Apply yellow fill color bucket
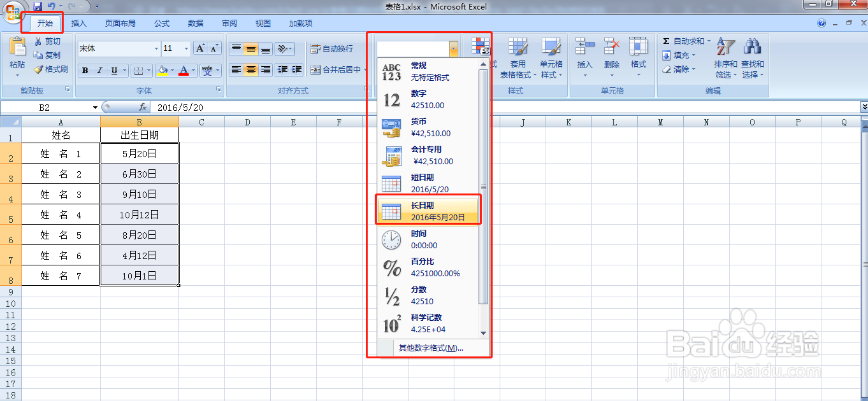 coord(163,71)
